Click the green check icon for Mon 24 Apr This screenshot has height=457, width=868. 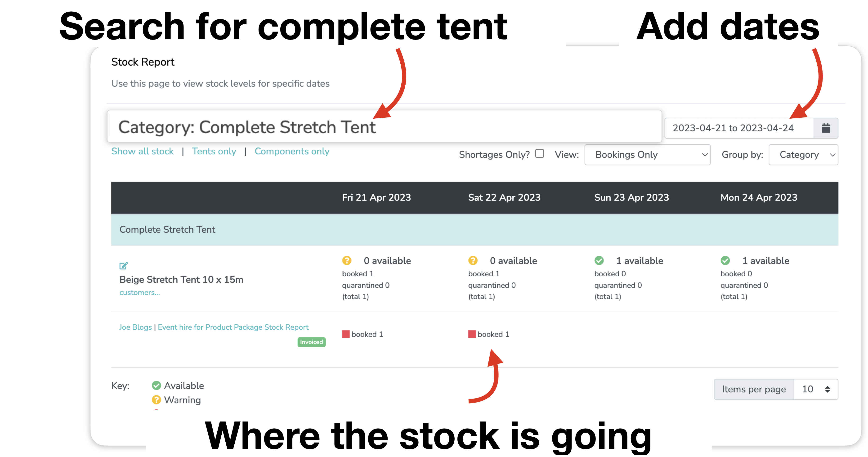point(725,260)
